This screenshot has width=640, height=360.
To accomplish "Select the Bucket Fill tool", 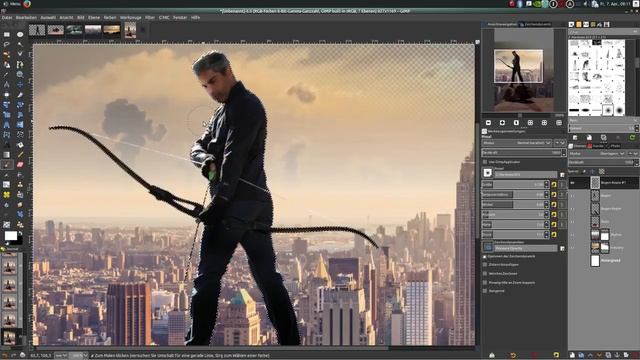I will 20,145.
